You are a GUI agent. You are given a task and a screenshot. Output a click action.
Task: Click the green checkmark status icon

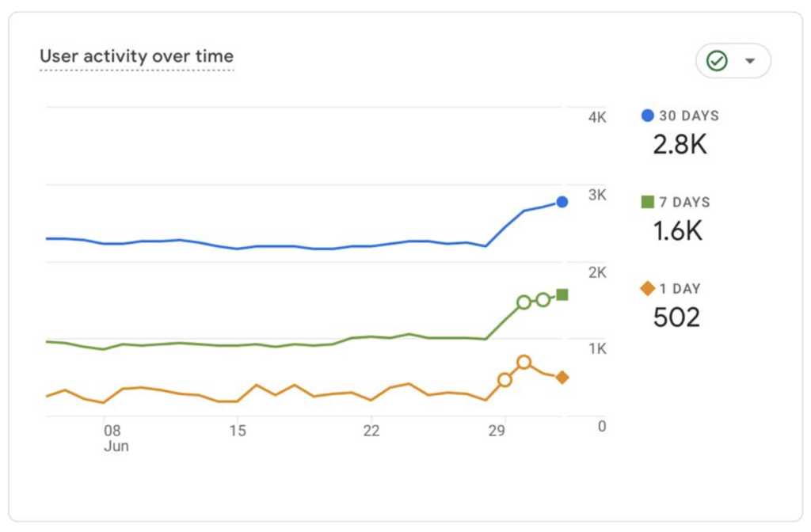pos(717,61)
